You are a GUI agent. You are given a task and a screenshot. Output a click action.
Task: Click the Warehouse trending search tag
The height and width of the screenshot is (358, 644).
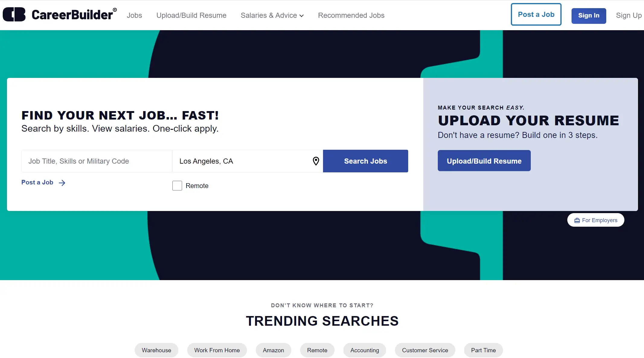point(156,350)
